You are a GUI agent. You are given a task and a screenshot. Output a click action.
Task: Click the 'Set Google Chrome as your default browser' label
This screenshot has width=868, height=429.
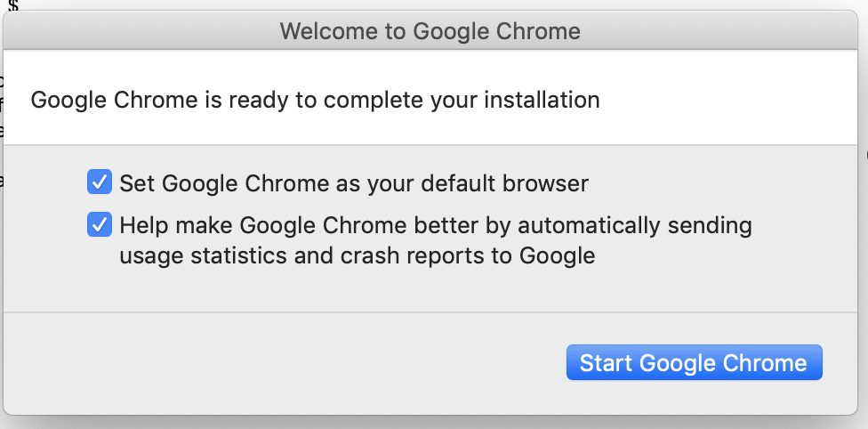pos(354,184)
